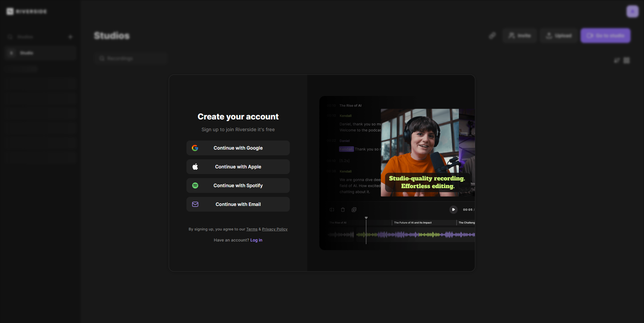Click the Spotify logo icon
644x323 pixels.
tap(195, 185)
